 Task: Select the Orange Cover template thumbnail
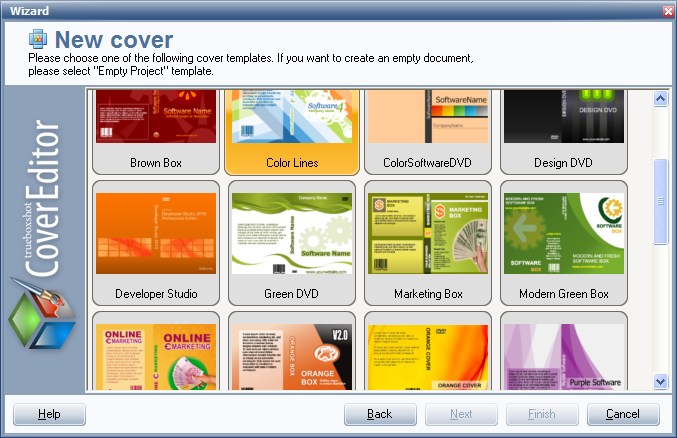coord(428,357)
